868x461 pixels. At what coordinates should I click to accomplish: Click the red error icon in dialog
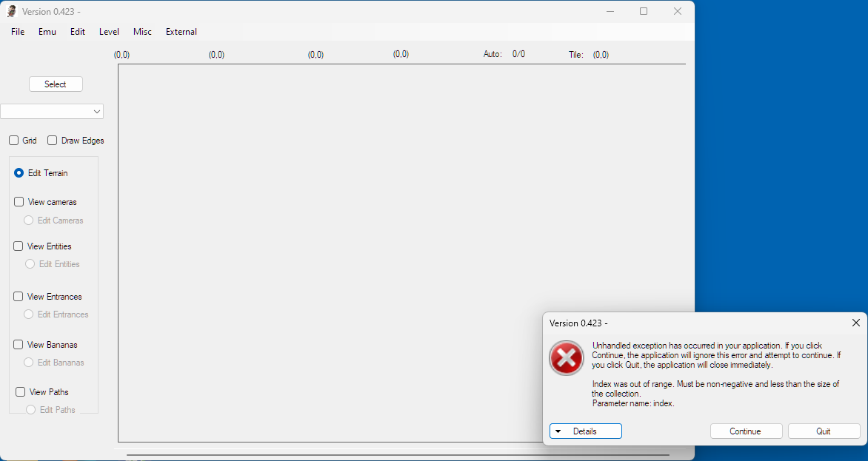point(567,358)
